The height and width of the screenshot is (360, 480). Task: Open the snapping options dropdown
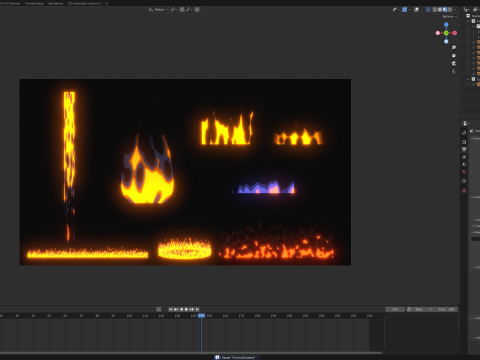point(189,10)
